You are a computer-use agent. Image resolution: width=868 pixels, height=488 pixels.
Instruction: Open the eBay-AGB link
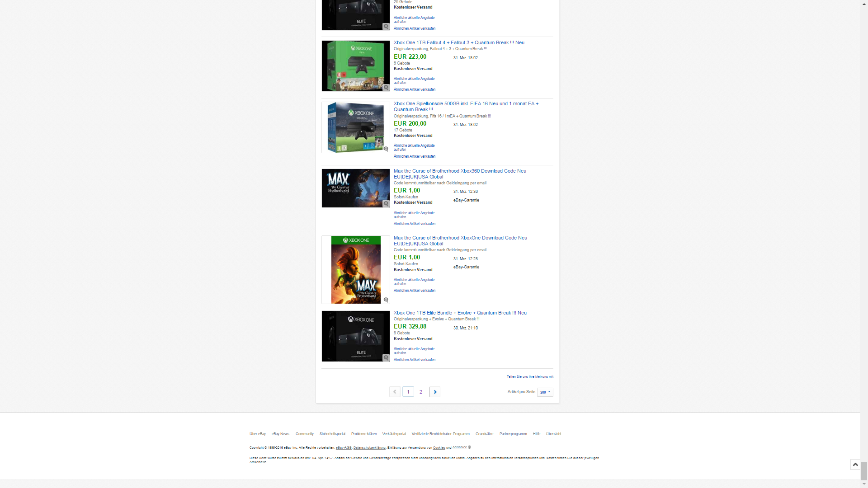[x=344, y=448]
